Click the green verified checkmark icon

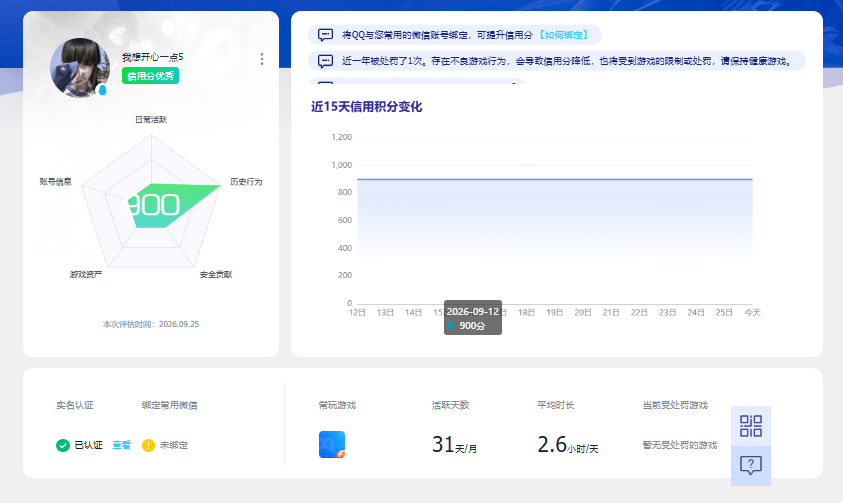63,445
